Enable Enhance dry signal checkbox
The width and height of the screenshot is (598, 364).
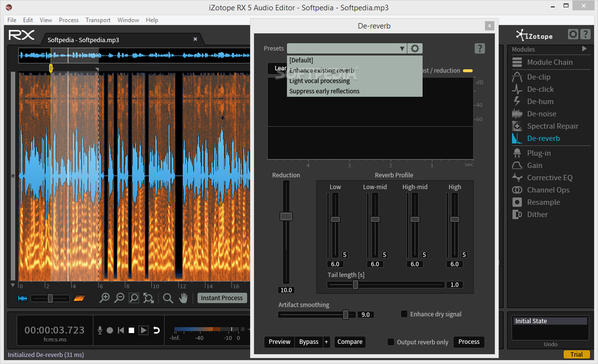point(404,314)
